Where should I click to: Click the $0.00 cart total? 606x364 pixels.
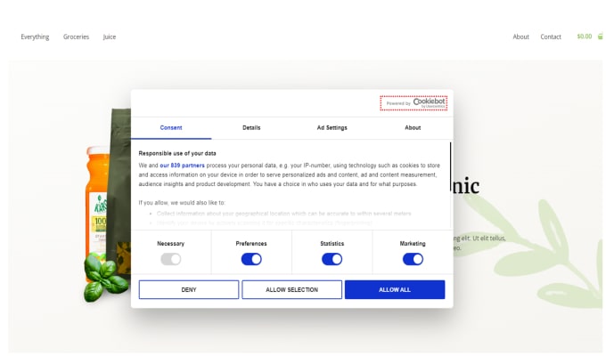(585, 36)
